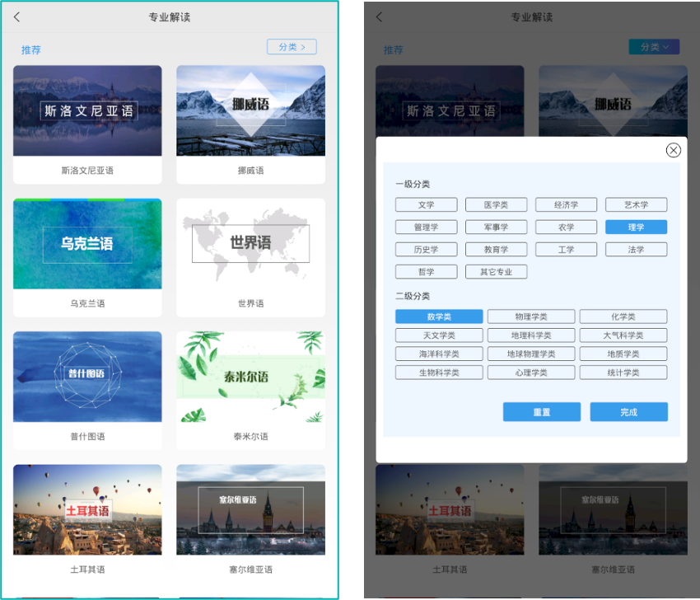Select 地球物理学类 subcategory
The height and width of the screenshot is (600, 700).
[x=531, y=354]
